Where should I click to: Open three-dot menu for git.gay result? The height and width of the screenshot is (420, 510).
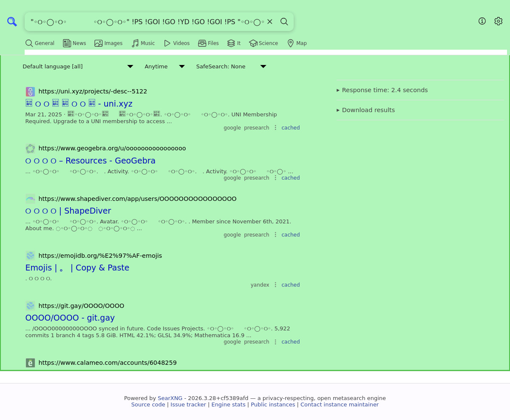[x=275, y=342]
